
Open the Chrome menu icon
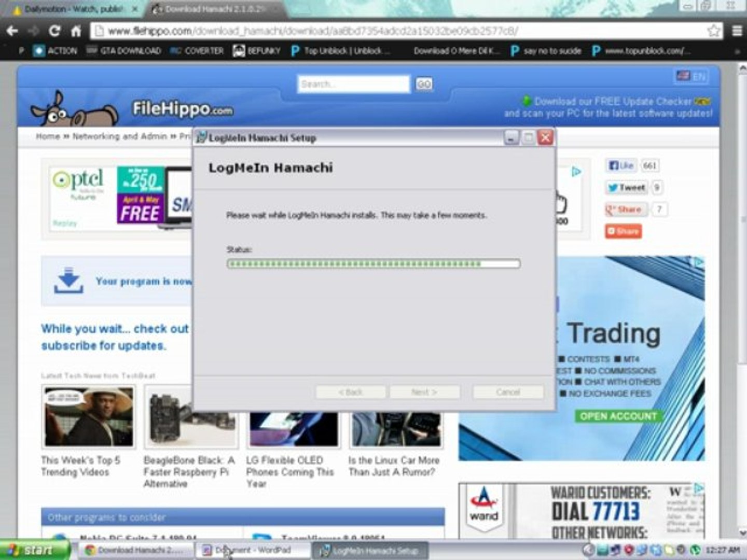737,31
